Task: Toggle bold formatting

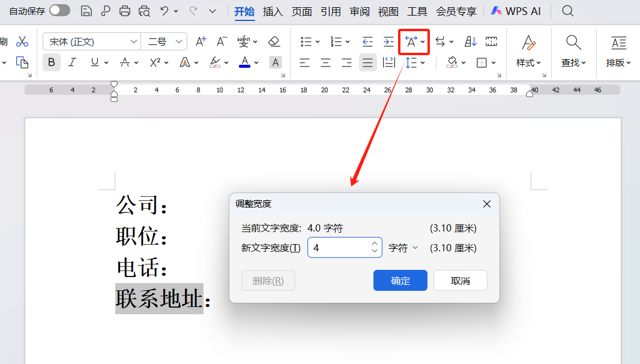Action: click(51, 62)
